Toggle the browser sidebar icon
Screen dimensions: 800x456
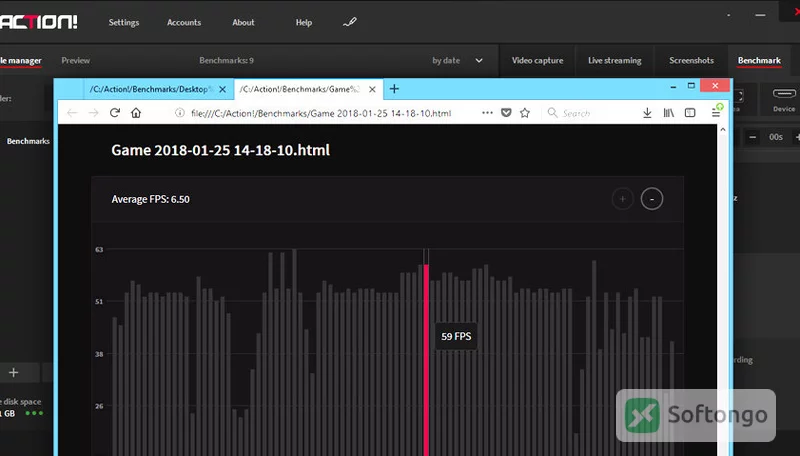coord(690,113)
